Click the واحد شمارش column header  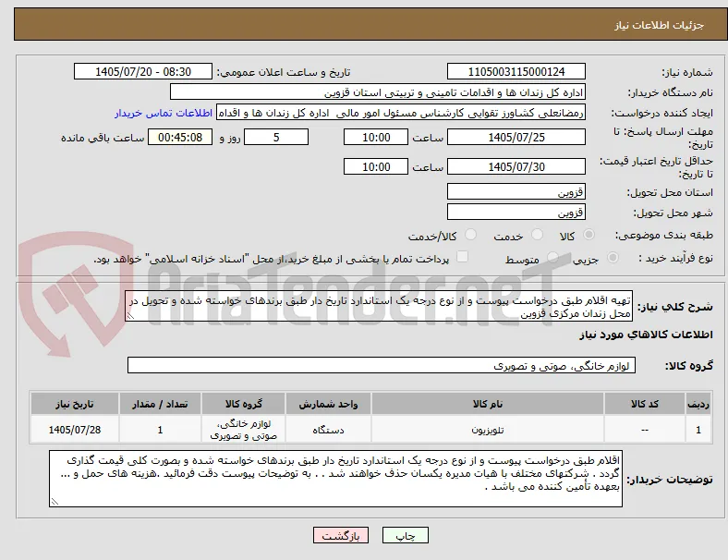328,404
